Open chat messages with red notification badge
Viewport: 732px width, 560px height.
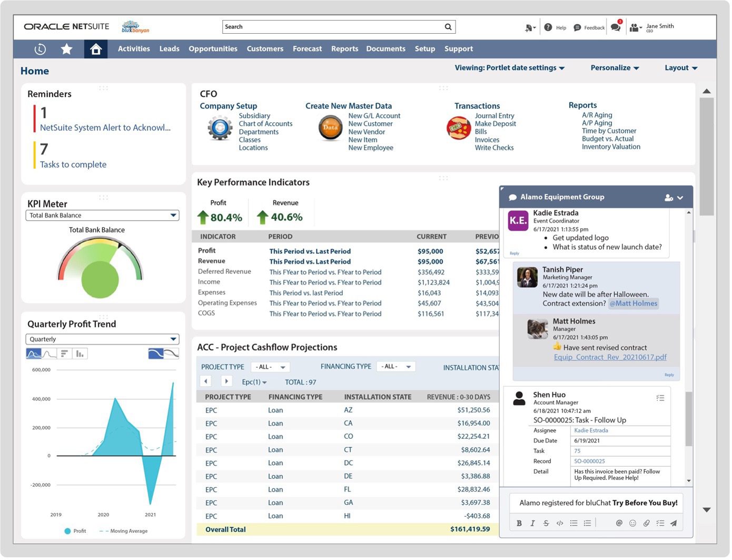pyautogui.click(x=616, y=27)
